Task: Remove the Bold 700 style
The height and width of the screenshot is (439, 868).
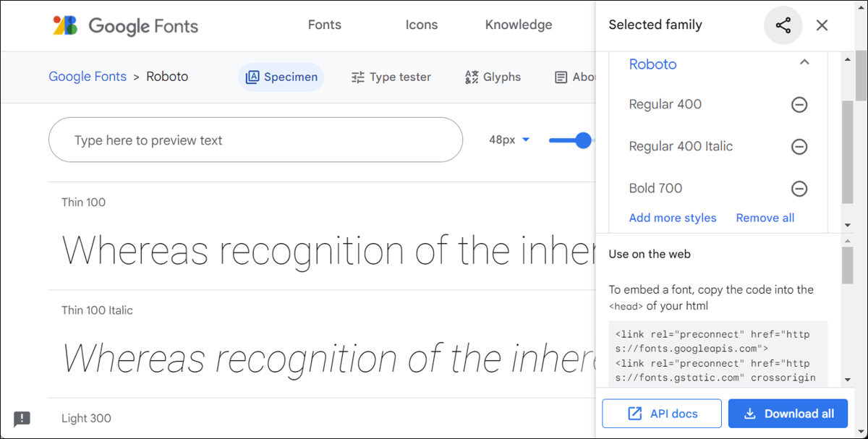Action: [799, 189]
